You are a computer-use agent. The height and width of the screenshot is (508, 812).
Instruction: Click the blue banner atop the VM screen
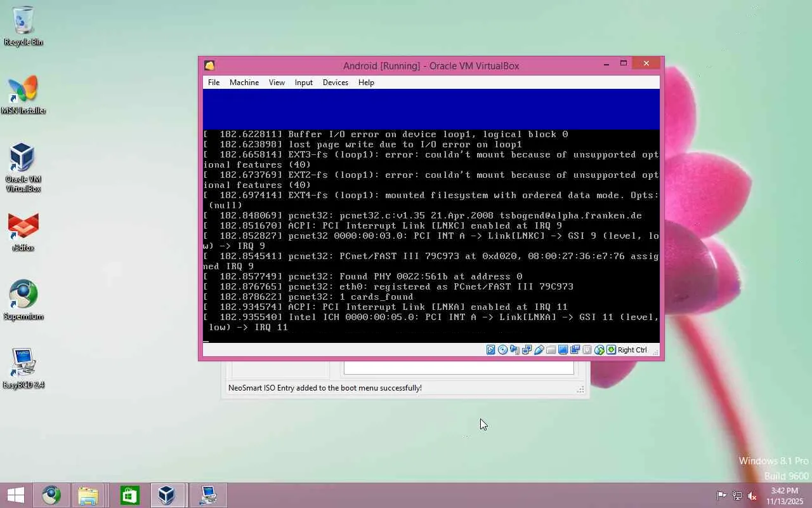431,109
